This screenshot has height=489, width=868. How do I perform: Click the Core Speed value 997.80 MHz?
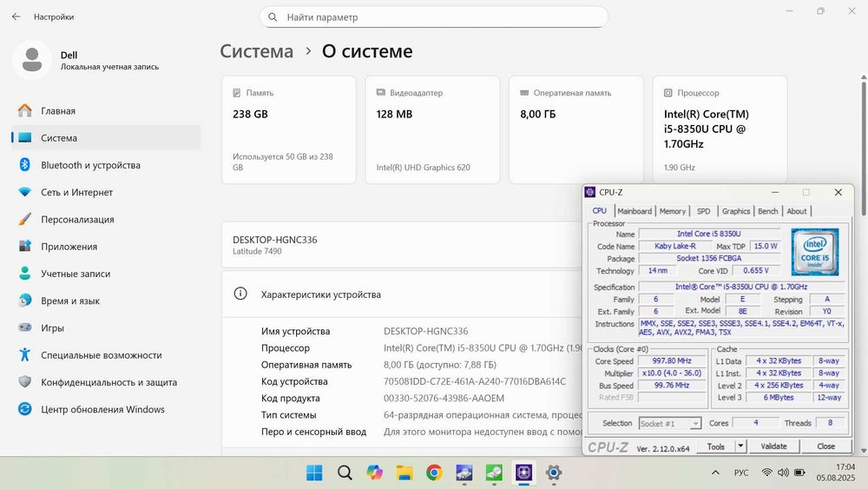point(672,360)
